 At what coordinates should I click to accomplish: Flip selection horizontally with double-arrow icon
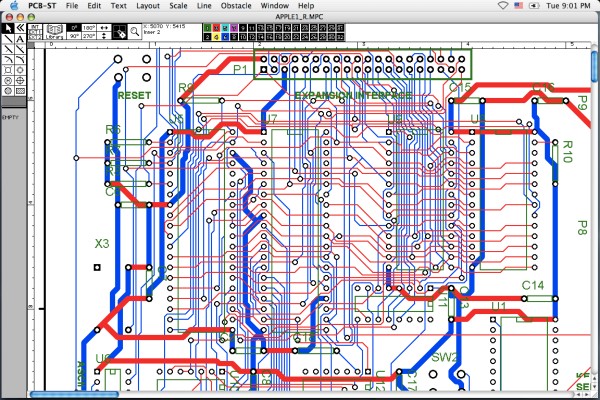point(104,28)
